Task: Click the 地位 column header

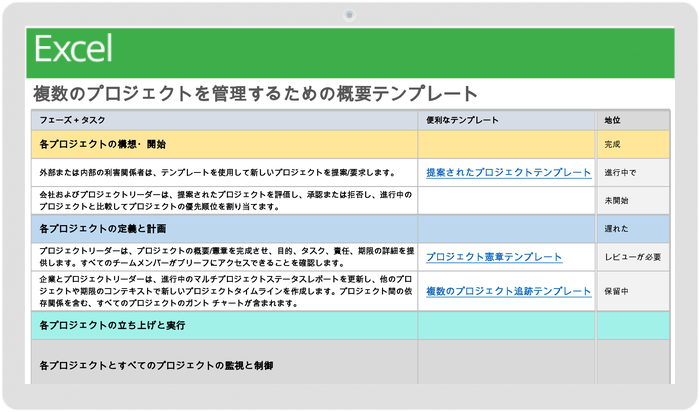Action: tap(633, 120)
